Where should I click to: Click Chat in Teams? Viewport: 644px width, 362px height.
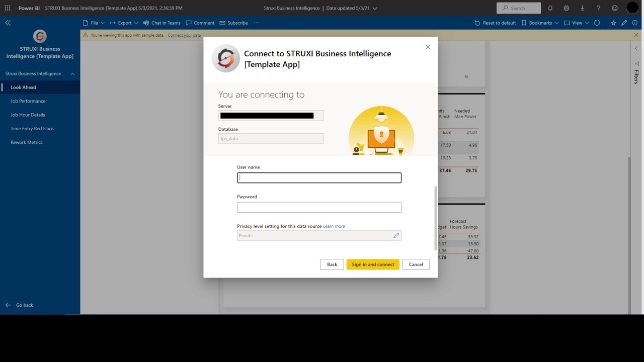coord(162,23)
